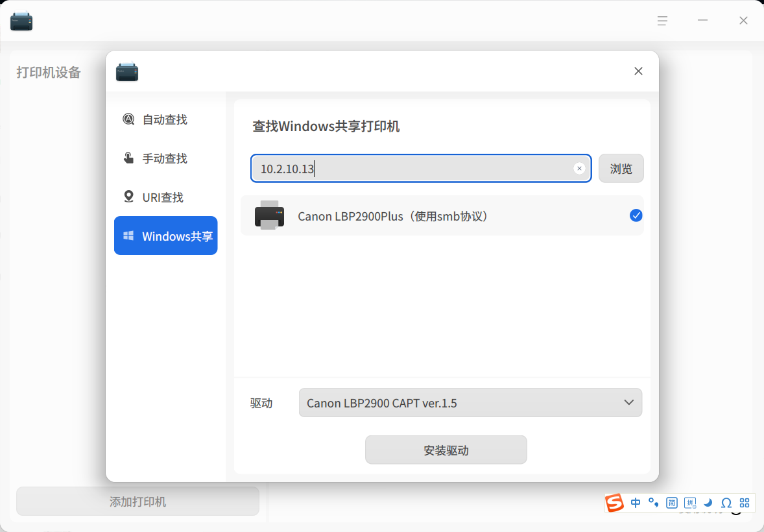Screen dimensions: 764x532
Task: Open the main window hamburger menu
Action: [662, 21]
